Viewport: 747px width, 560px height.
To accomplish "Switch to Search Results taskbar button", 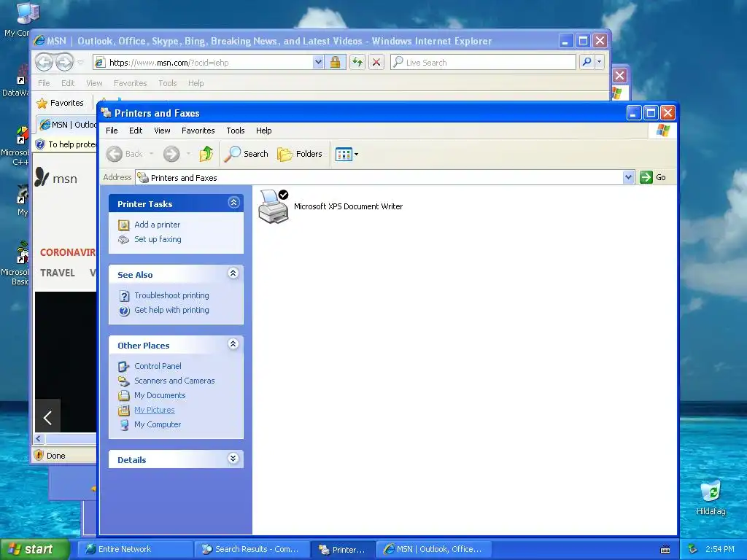I will pos(252,549).
